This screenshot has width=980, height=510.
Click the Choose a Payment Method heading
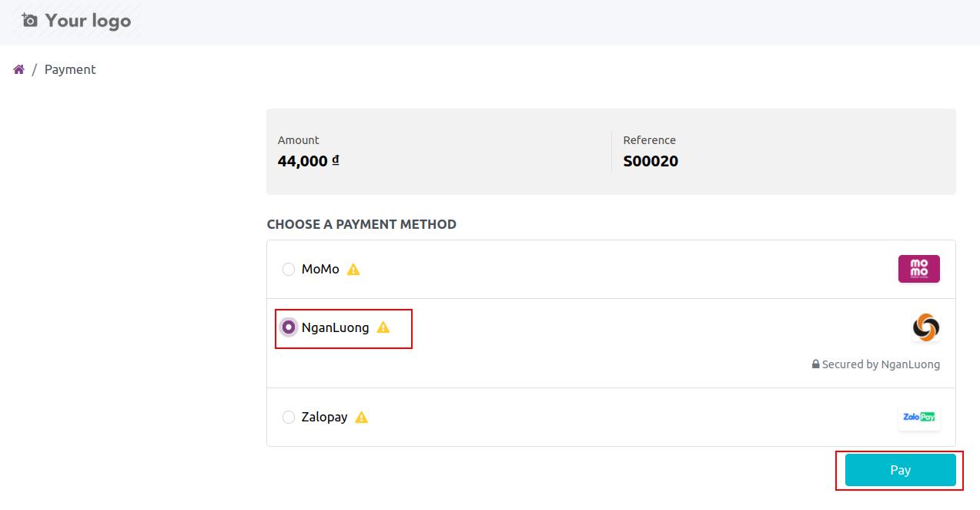(362, 224)
